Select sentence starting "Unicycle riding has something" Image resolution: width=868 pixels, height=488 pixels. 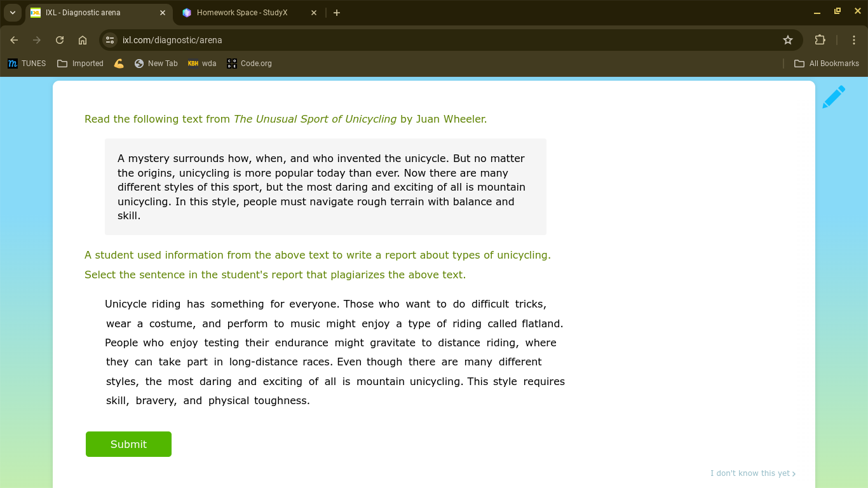point(222,304)
